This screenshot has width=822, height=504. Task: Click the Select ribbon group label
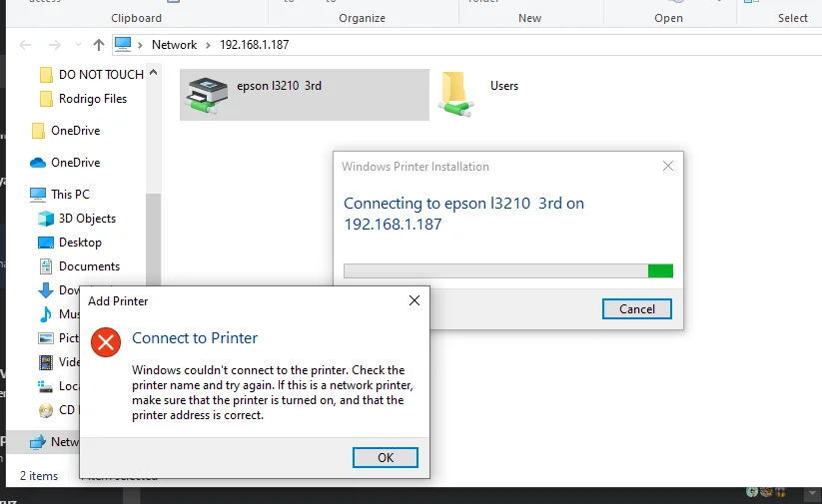point(793,18)
